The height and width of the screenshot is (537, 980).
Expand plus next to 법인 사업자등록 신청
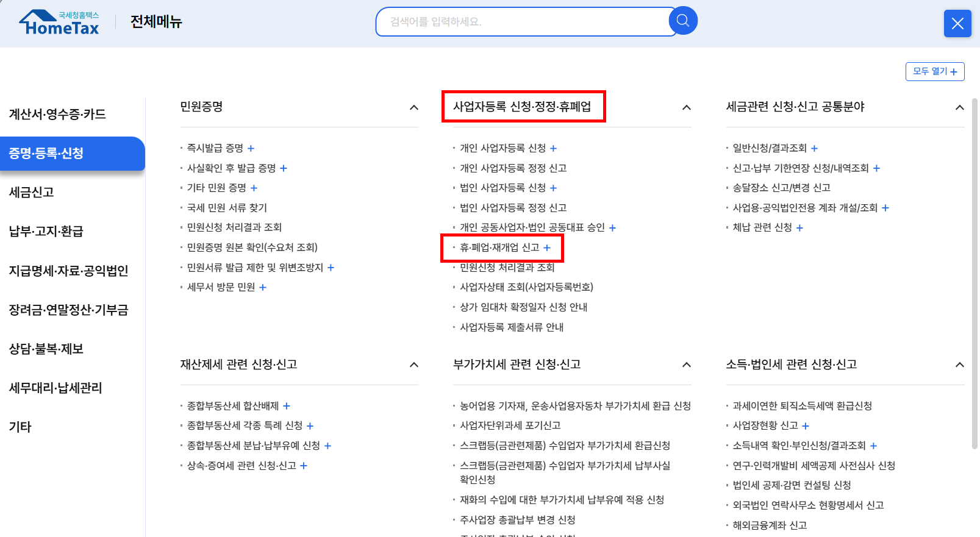(x=553, y=188)
